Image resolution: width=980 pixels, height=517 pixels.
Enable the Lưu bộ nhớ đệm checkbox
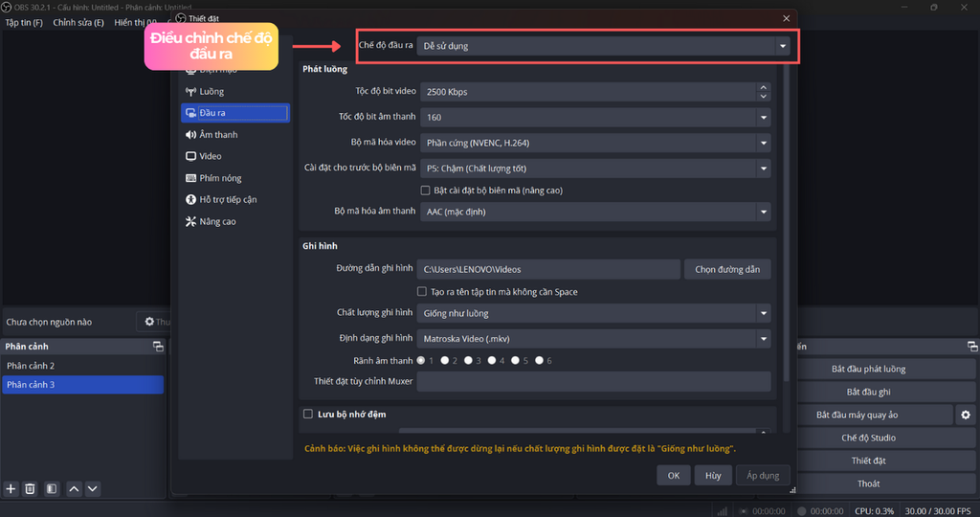pyautogui.click(x=308, y=414)
